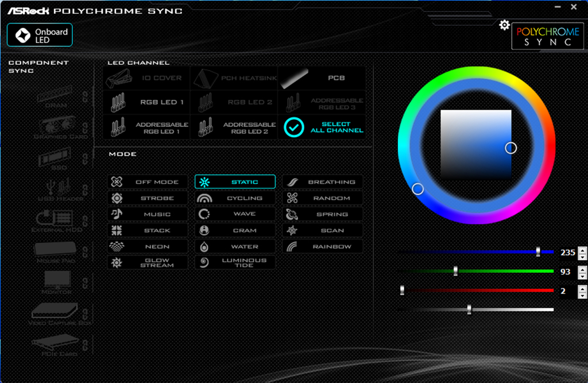Select the Spring lighting mode
Screen dimensions: 588x383
coord(323,214)
